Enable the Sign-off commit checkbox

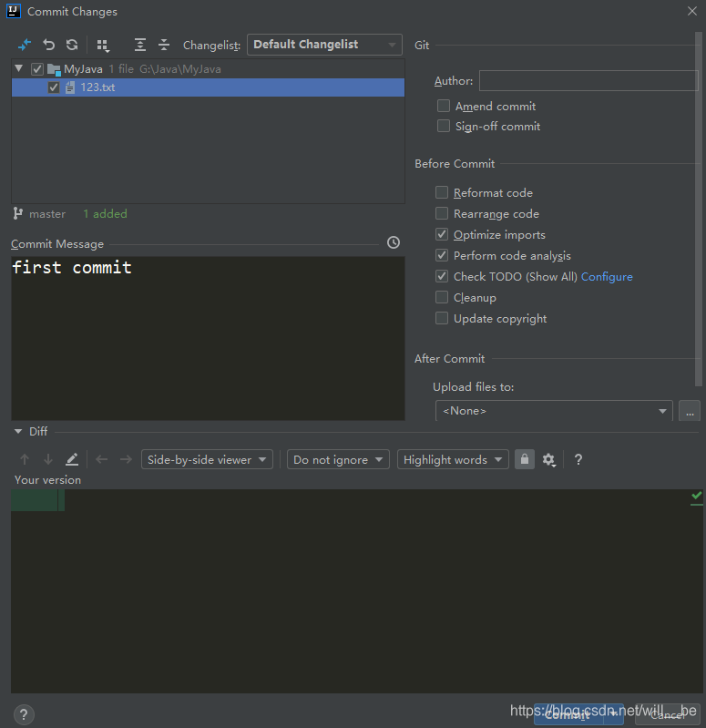click(444, 126)
